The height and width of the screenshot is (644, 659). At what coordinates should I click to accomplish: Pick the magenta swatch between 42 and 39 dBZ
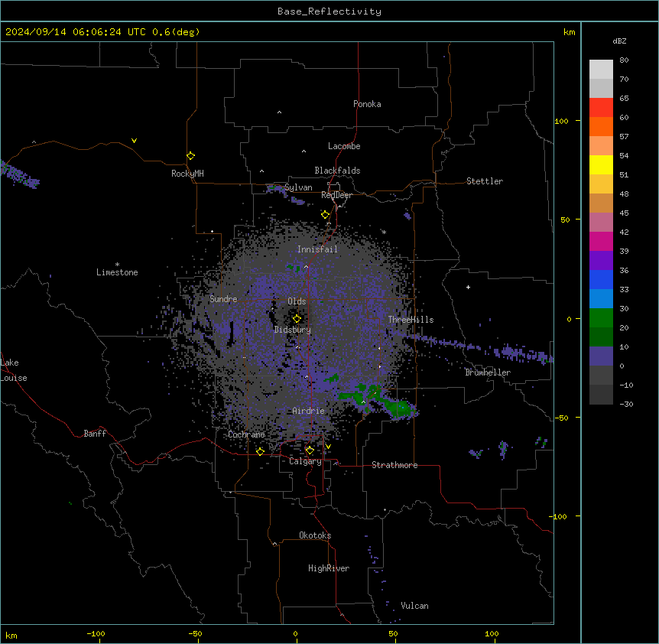[601, 241]
